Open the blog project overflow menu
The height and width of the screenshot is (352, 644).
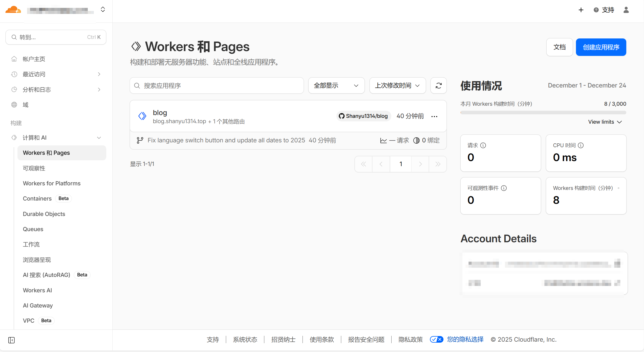[x=434, y=116]
